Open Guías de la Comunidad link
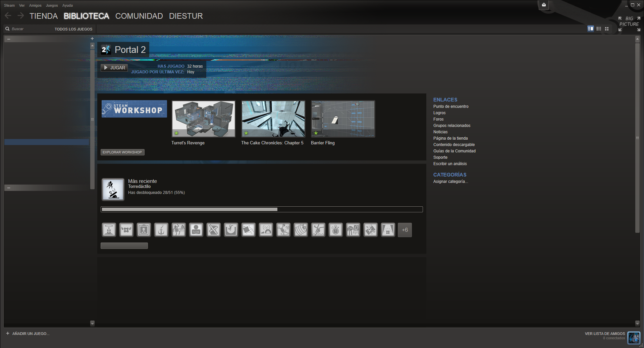Screen dimensions: 644x348 click(x=454, y=151)
